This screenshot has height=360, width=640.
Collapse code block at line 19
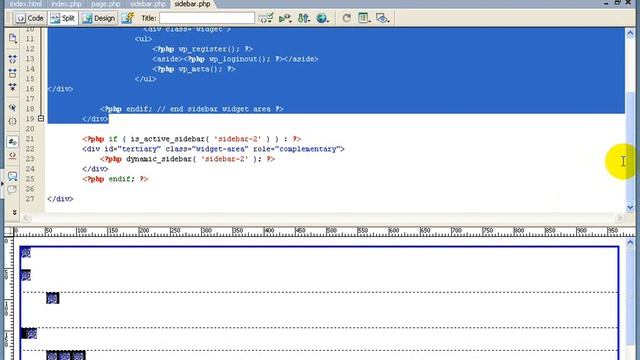tap(41, 118)
